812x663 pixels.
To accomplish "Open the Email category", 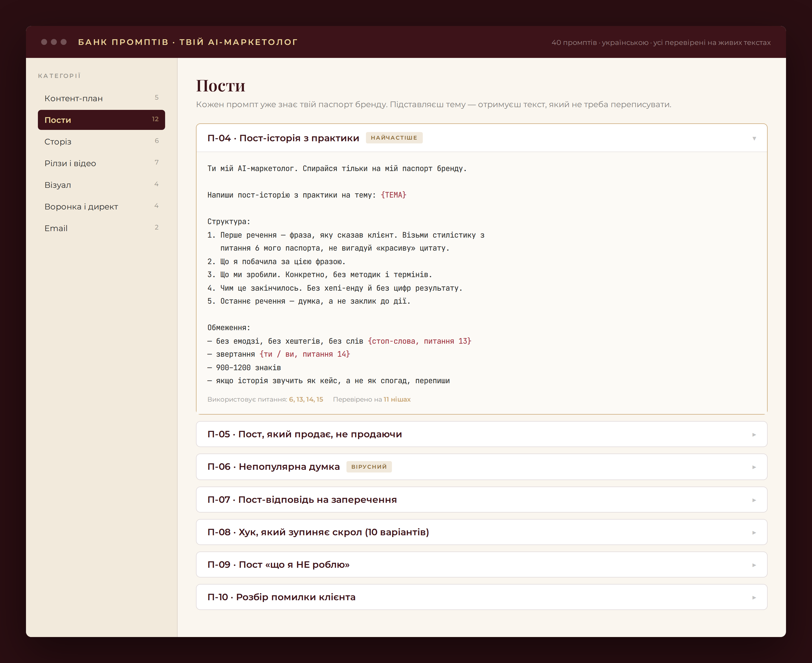I will [x=101, y=228].
